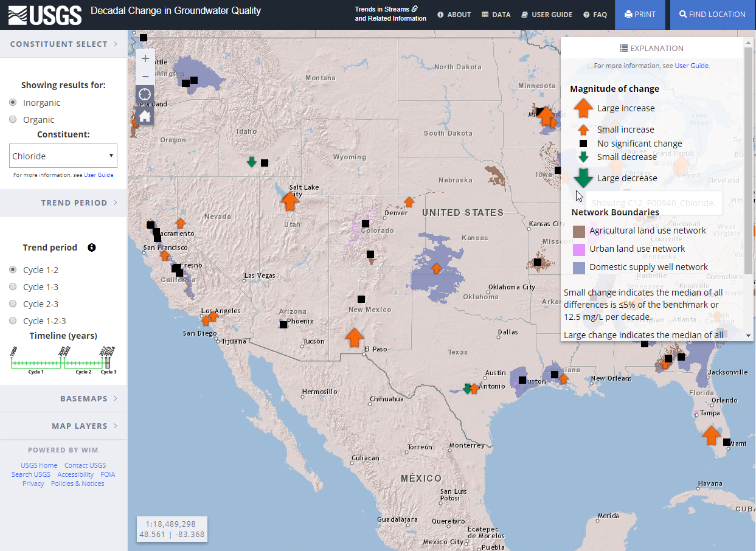
Task: Zoom in with the plus map button
Action: (x=145, y=59)
